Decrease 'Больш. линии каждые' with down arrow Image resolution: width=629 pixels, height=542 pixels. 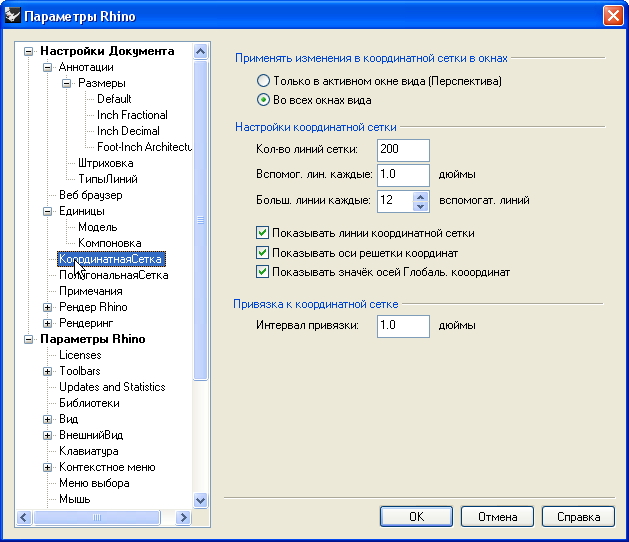420,207
